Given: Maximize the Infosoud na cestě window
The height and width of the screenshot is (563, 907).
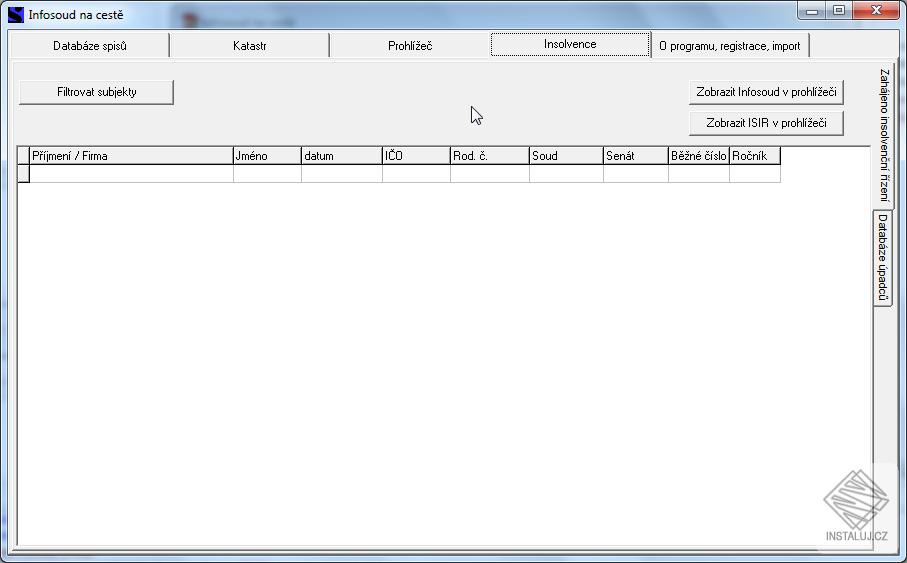Looking at the screenshot, I should pyautogui.click(x=839, y=10).
